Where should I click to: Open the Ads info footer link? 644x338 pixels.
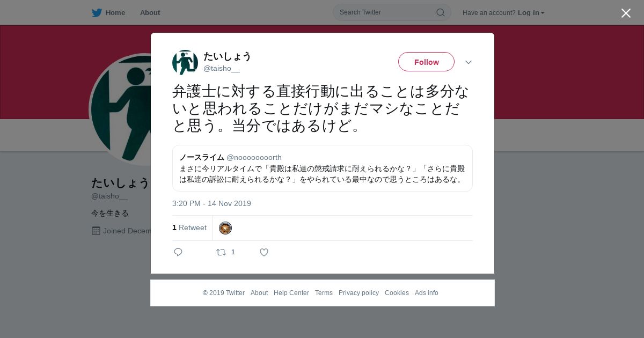coord(427,293)
